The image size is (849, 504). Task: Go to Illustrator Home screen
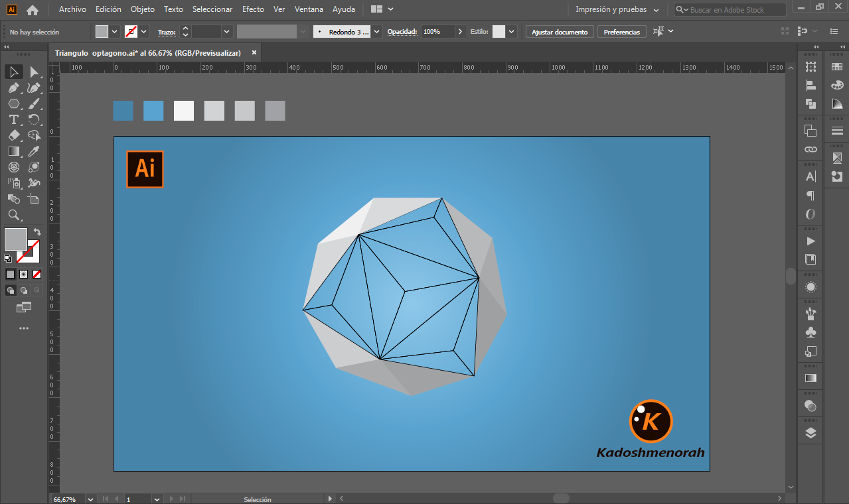coord(32,10)
